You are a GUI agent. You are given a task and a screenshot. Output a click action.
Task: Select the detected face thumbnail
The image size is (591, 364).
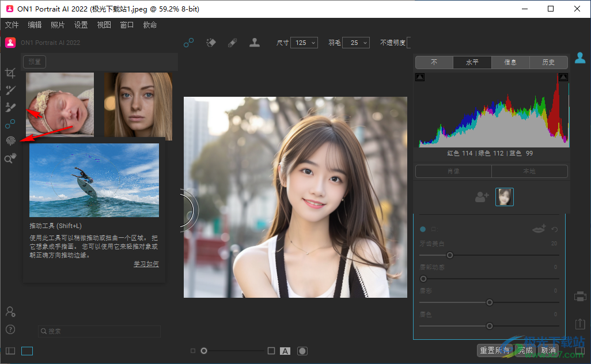coord(505,197)
